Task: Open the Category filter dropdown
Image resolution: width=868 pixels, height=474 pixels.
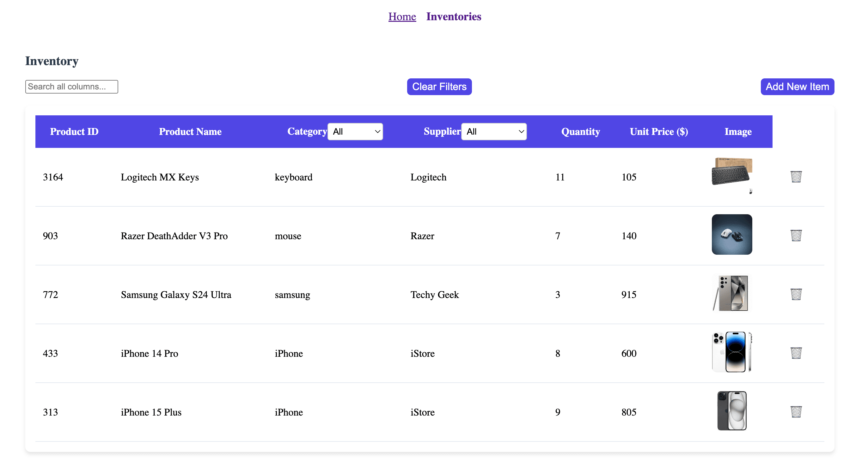Action: [x=355, y=131]
